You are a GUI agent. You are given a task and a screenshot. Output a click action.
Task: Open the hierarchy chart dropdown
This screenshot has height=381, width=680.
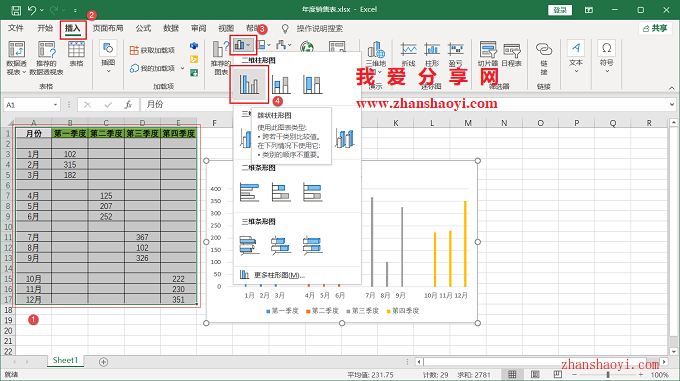tap(265, 45)
